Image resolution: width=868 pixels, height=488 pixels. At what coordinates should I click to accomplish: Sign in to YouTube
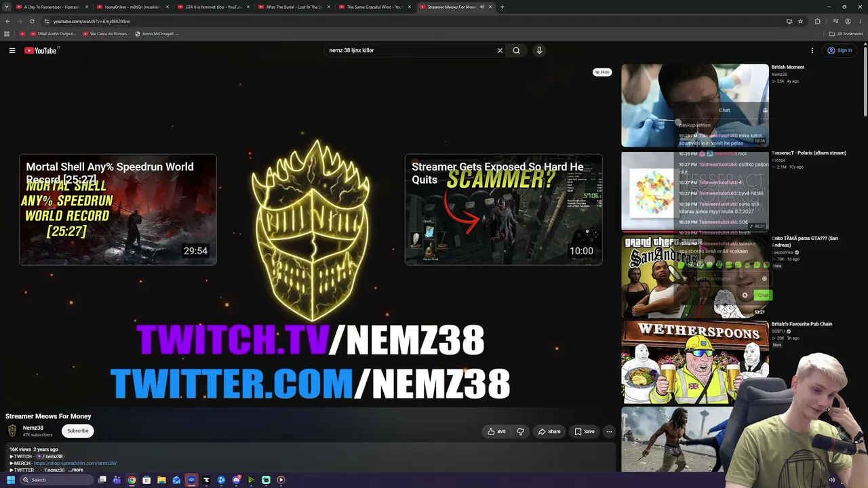pyautogui.click(x=840, y=50)
